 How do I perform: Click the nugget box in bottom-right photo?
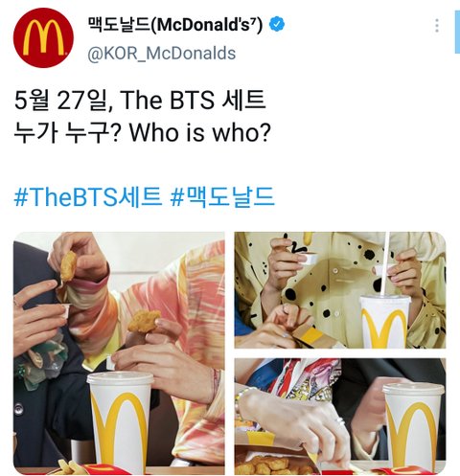point(270,465)
